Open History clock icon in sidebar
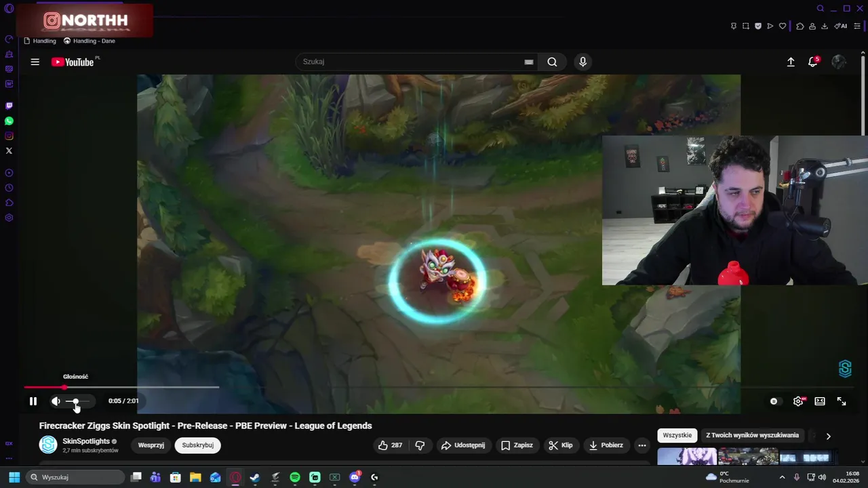Image resolution: width=868 pixels, height=488 pixels. pyautogui.click(x=9, y=188)
